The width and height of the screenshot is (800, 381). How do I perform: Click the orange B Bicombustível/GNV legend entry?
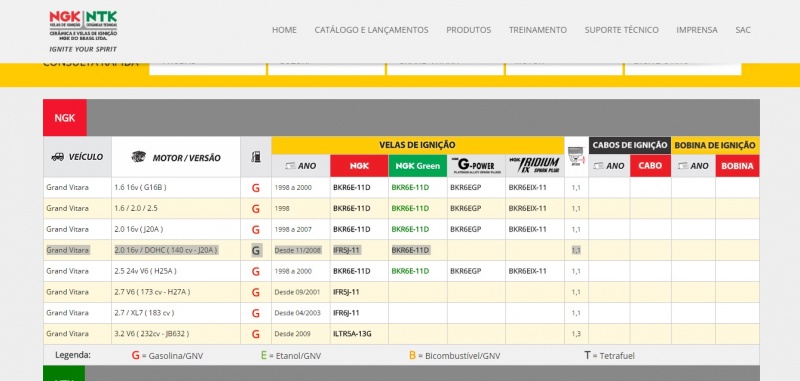tap(454, 355)
